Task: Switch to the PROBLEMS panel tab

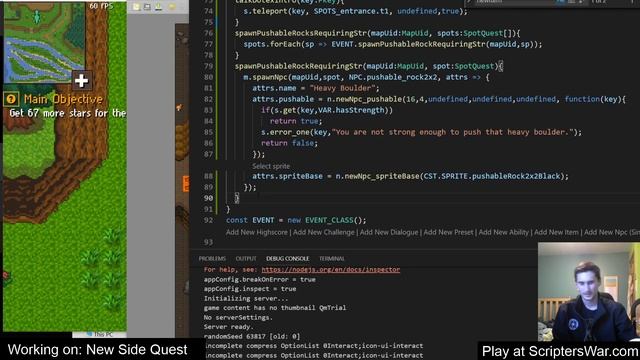Action: [x=212, y=258]
